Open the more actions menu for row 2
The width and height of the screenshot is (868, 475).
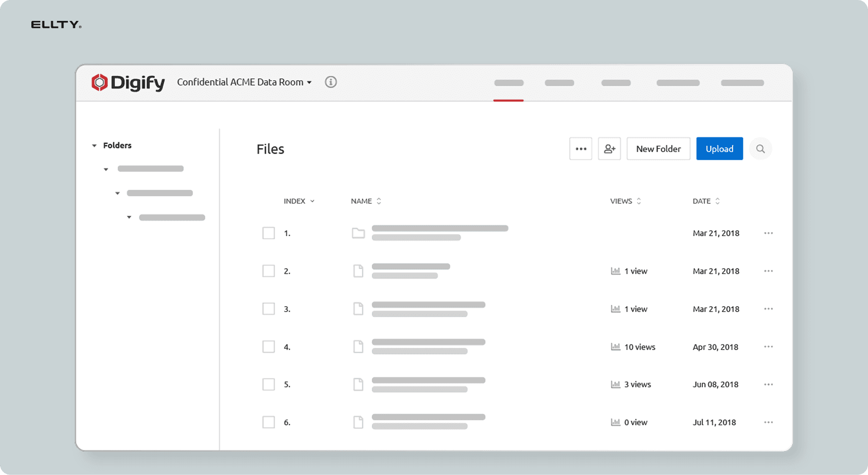[768, 271]
